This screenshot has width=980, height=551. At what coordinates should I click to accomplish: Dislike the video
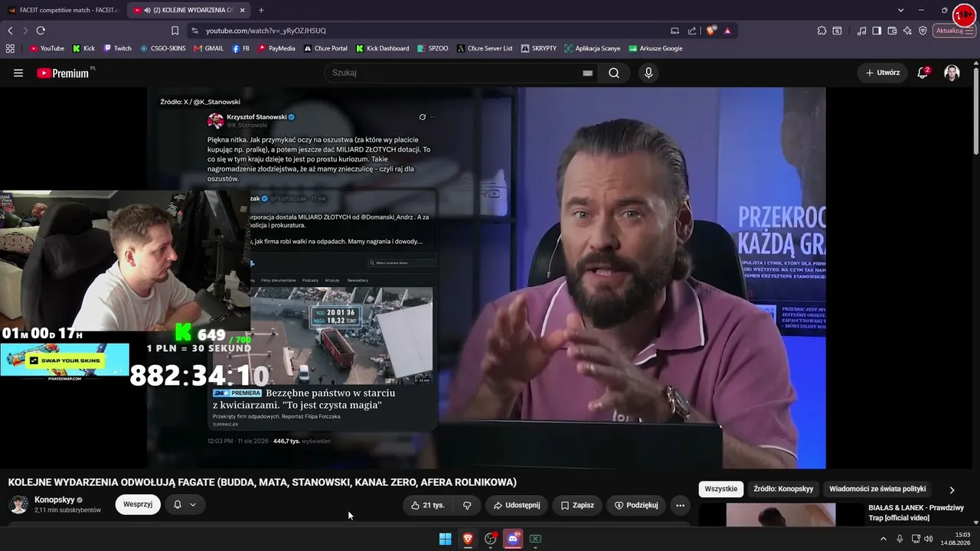tap(467, 505)
